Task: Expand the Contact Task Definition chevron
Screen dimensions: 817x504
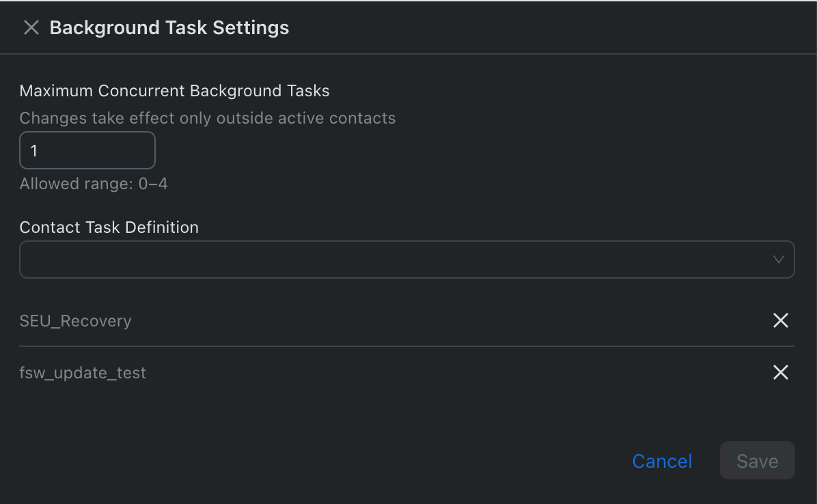Action: [x=778, y=260]
